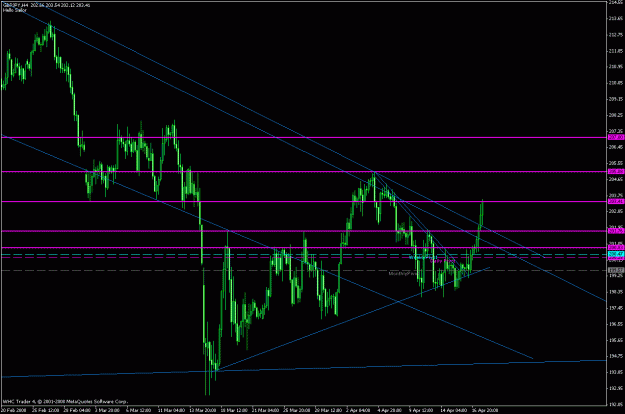This screenshot has width=625, height=414.
Task: Click the 208.25 price scale value
Action: 616,115
